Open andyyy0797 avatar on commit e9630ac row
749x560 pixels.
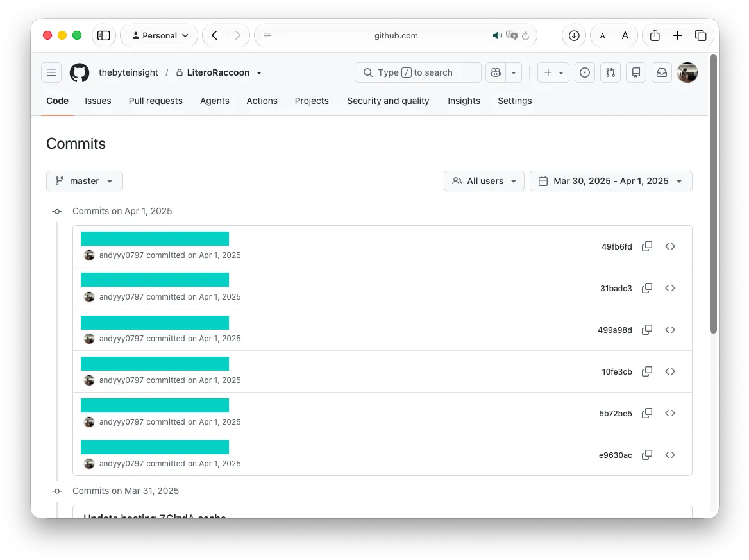coord(89,464)
